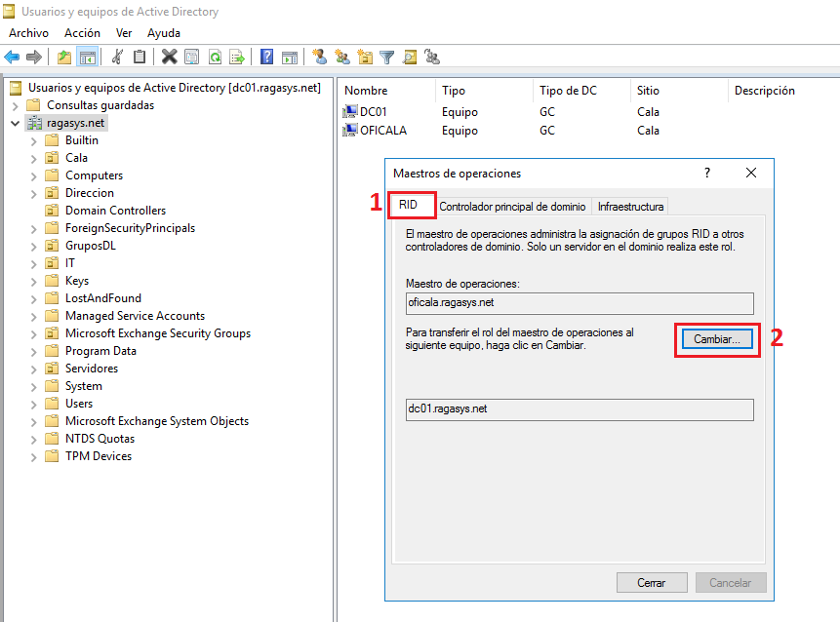The width and height of the screenshot is (840, 622).
Task: Go up one level with folder-arrow icon
Action: (64, 57)
